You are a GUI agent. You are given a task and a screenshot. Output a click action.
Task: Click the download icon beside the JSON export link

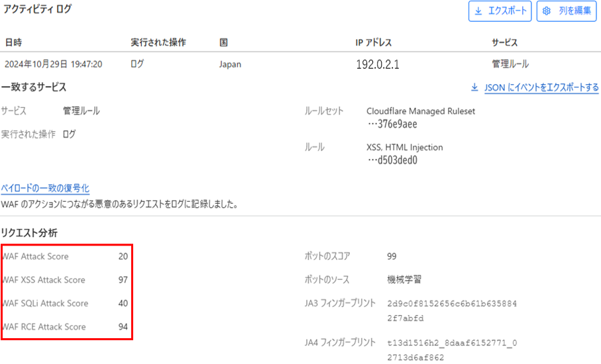(x=474, y=87)
